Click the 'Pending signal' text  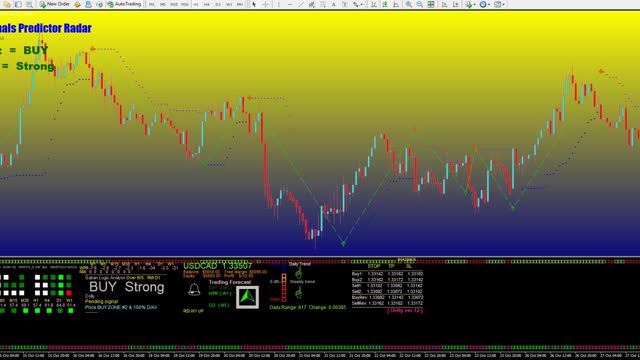coord(101,302)
